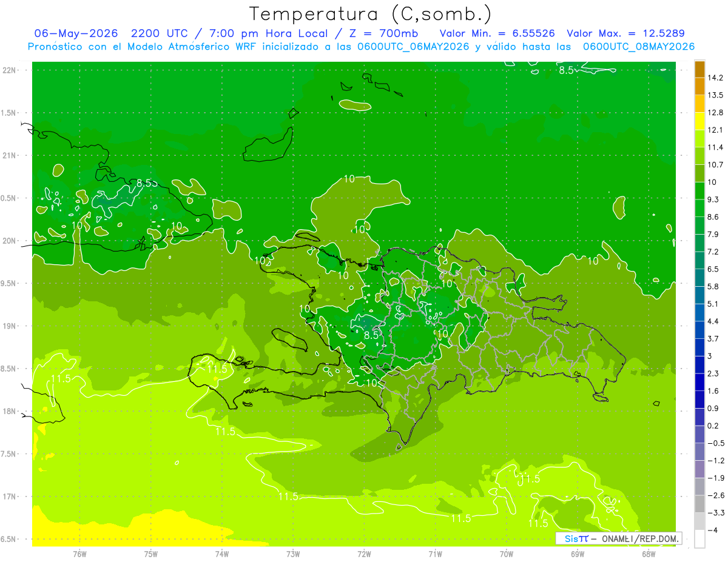The image size is (728, 562).
Task: Click the orange top colorbar swatch above 14.2
Action: point(699,69)
